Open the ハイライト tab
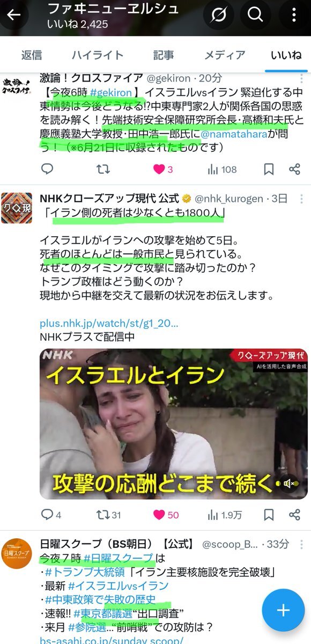 pyautogui.click(x=98, y=55)
